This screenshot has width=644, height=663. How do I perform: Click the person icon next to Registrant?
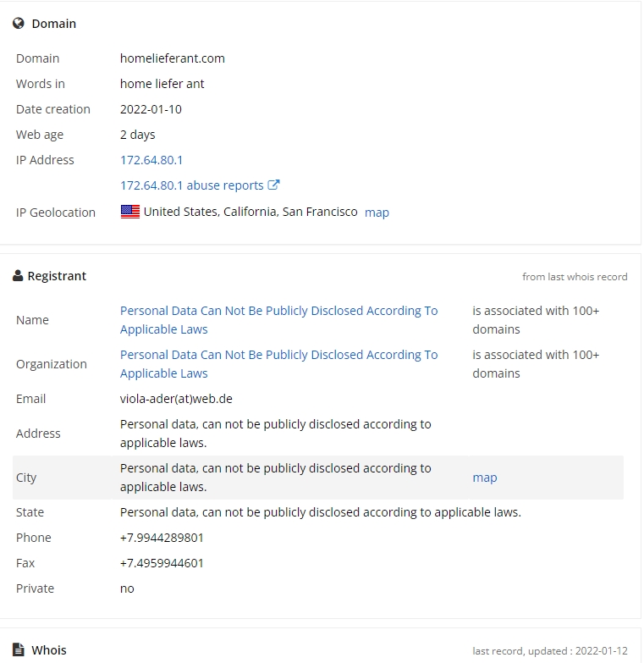[18, 276]
